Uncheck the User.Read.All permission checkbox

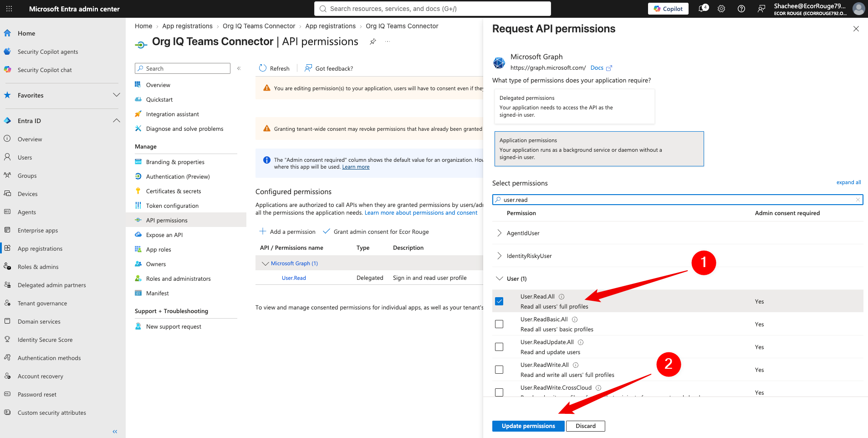click(499, 301)
